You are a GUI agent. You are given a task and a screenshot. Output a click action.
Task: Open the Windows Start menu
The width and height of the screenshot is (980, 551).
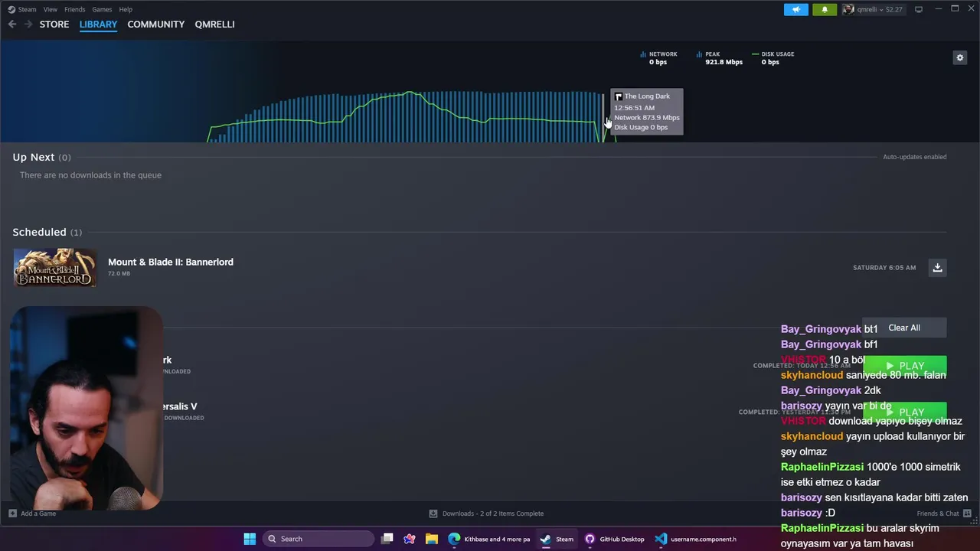pyautogui.click(x=250, y=539)
